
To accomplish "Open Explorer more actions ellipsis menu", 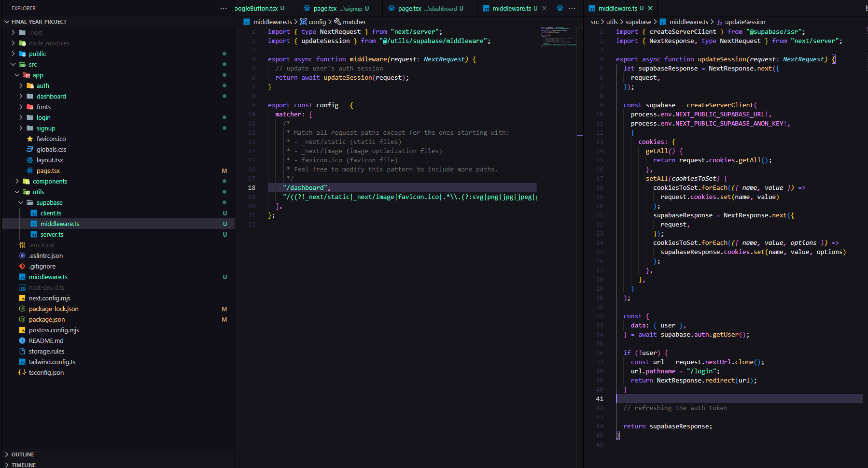I will pyautogui.click(x=223, y=8).
